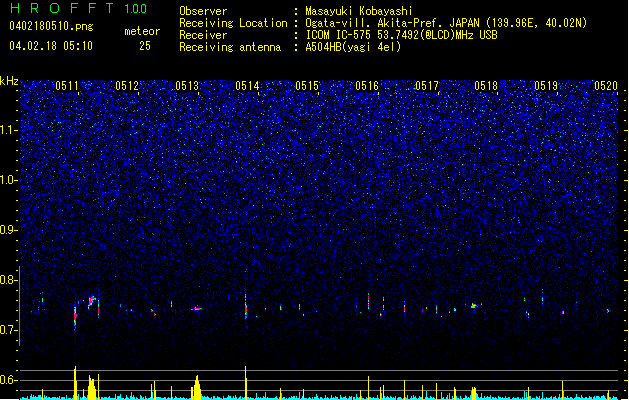Click the 1.1 kHz axis label
This screenshot has height=400, width=629.
pyautogui.click(x=8, y=130)
